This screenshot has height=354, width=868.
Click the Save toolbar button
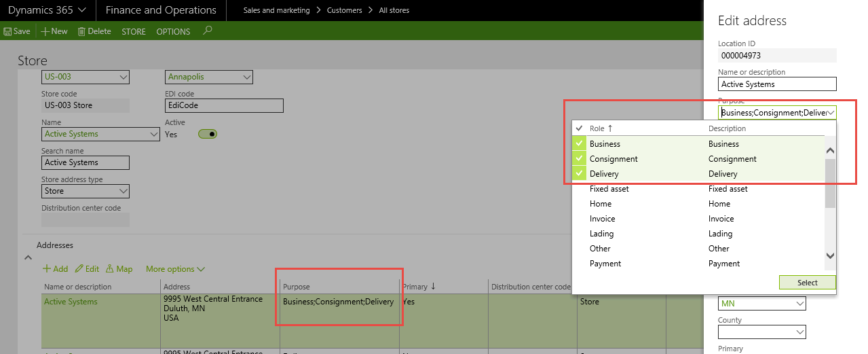coord(17,31)
